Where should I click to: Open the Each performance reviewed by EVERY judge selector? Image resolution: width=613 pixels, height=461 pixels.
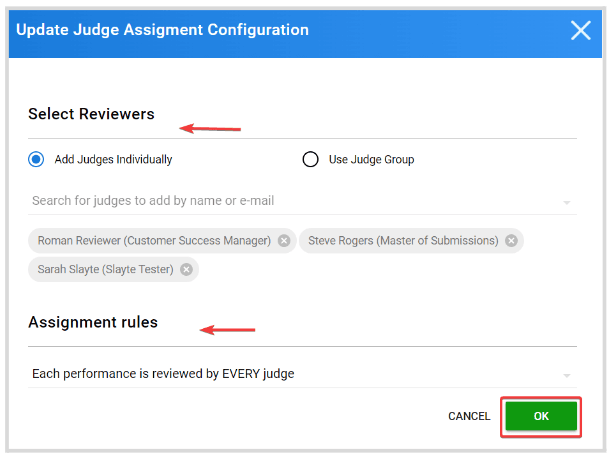302,374
